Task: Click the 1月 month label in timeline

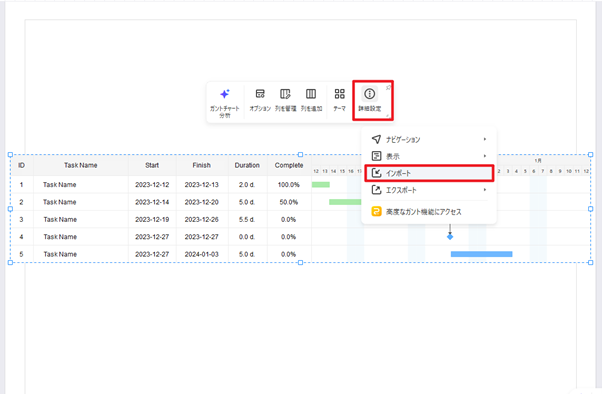Action: click(538, 161)
